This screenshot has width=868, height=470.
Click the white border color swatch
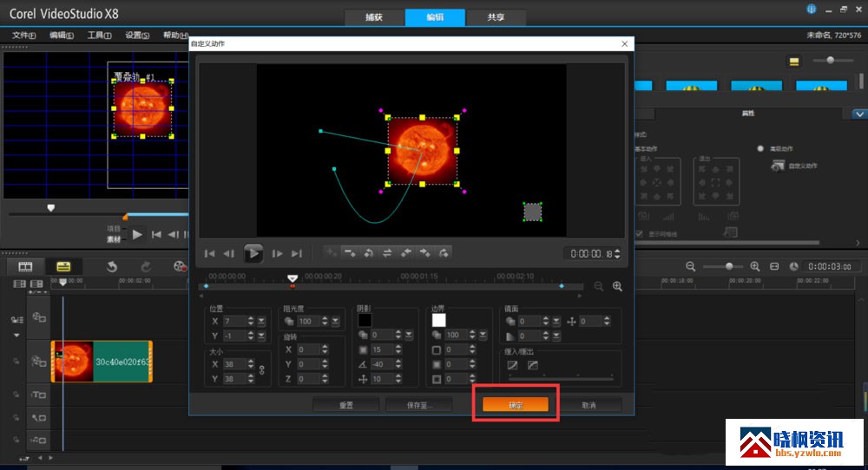coord(438,320)
